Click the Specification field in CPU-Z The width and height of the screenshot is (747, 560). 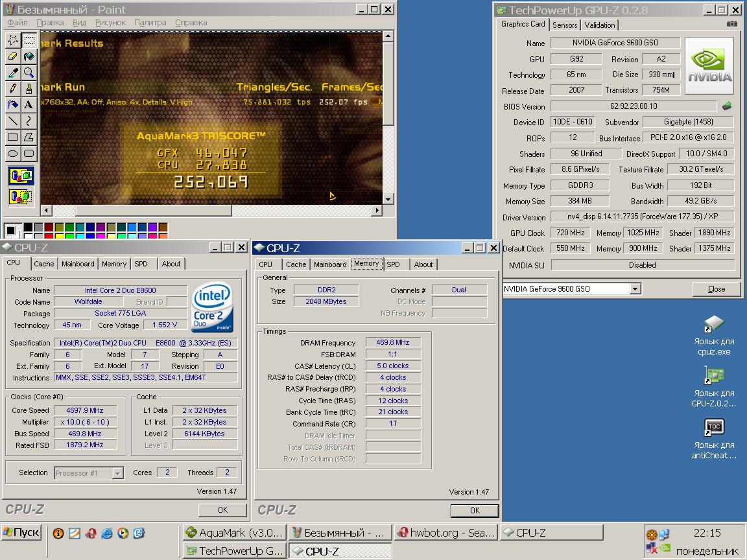145,343
